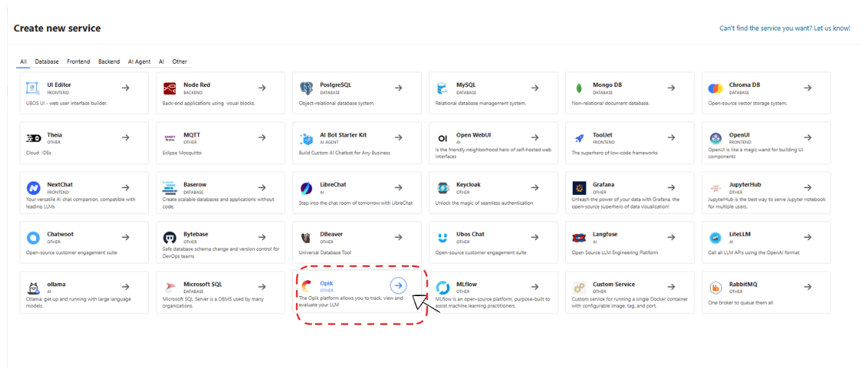This screenshot has height=375, width=868.
Task: Open the 'Let us know' service request link
Action: (x=785, y=28)
